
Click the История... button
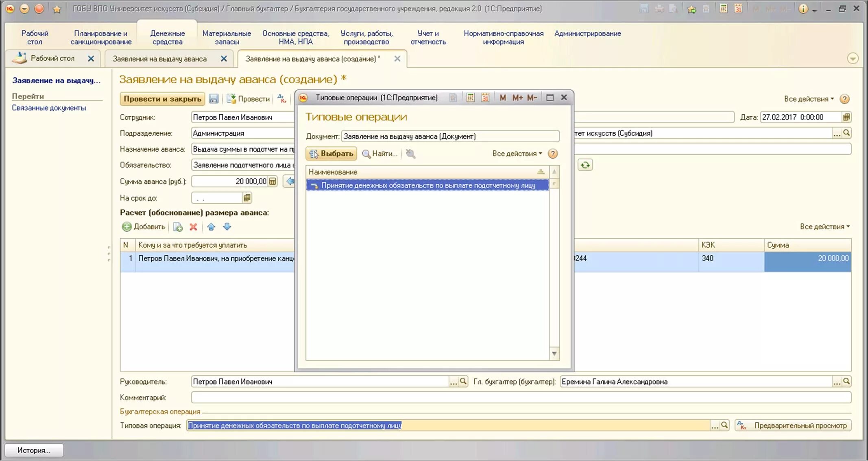34,450
